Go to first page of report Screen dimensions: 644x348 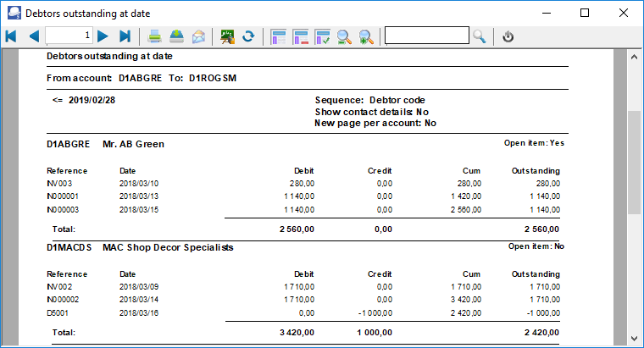coord(11,36)
